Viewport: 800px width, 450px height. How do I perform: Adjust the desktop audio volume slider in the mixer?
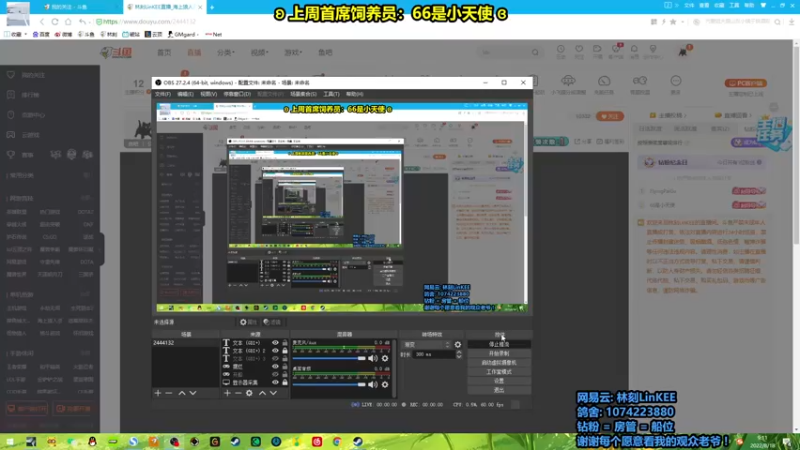pos(329,384)
